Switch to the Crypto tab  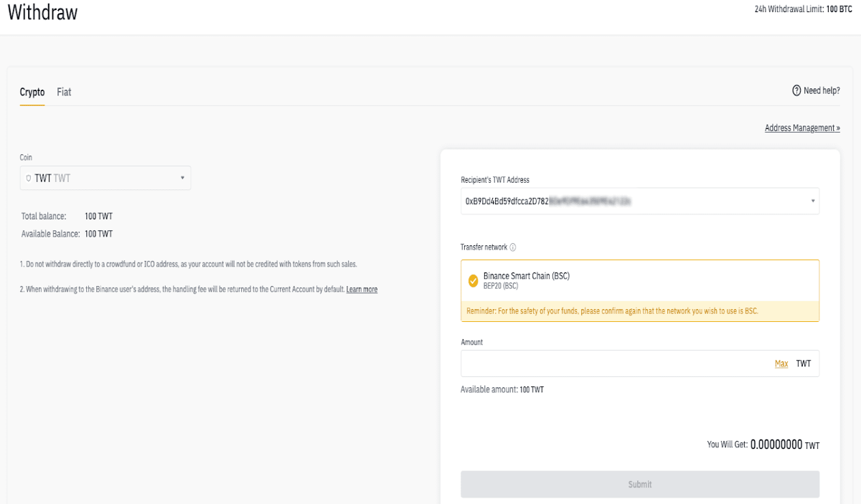[x=32, y=92]
